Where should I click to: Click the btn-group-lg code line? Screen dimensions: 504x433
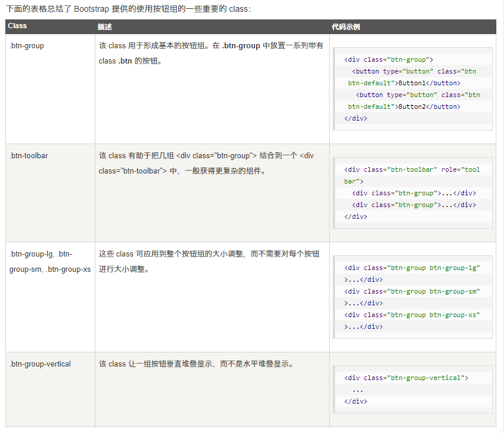(x=412, y=268)
